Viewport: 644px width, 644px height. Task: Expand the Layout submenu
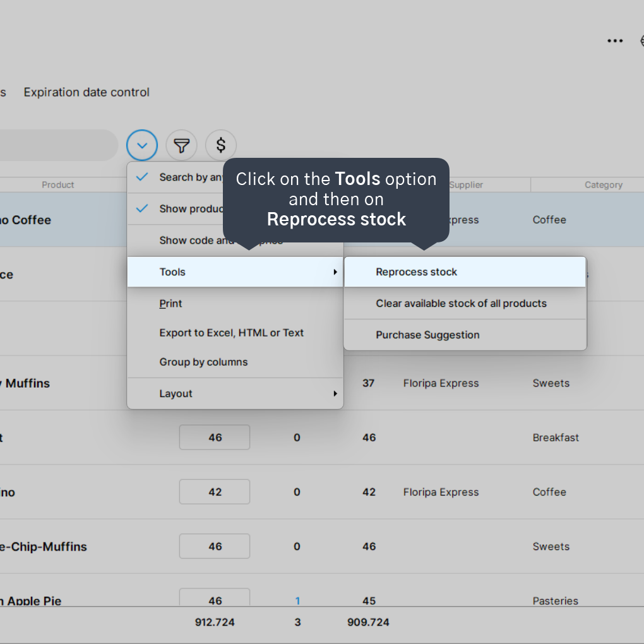pyautogui.click(x=235, y=393)
